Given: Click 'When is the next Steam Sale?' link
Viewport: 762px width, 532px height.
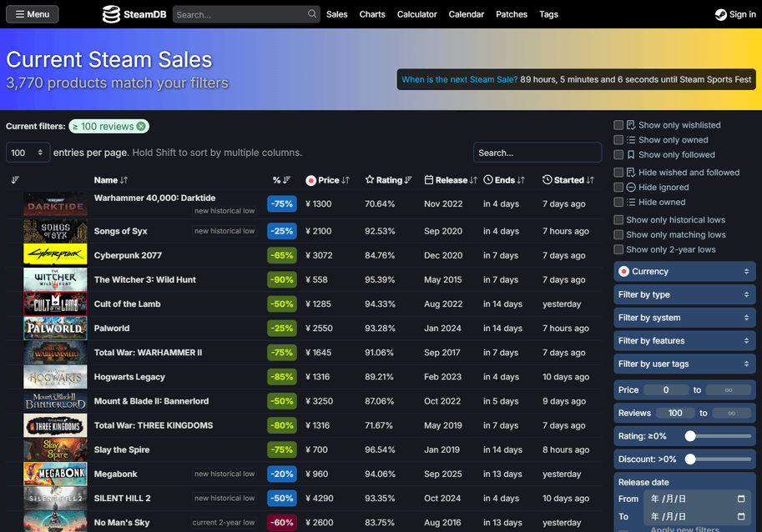Looking at the screenshot, I should point(459,80).
